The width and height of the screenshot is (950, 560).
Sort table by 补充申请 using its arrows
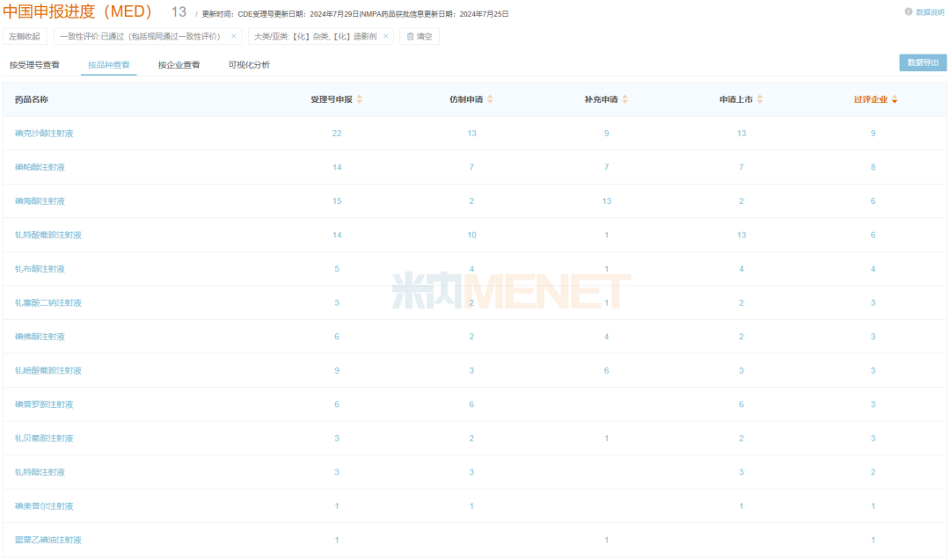point(625,98)
